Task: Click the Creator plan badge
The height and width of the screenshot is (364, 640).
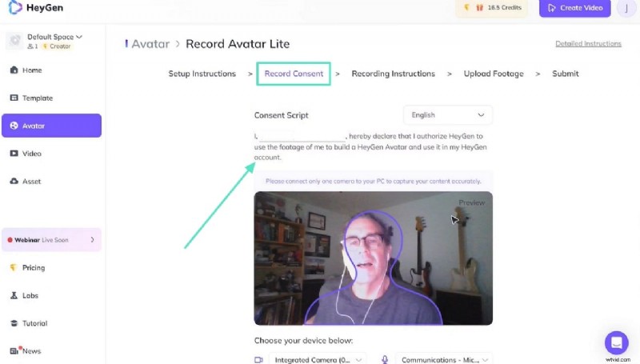Action: pyautogui.click(x=57, y=46)
